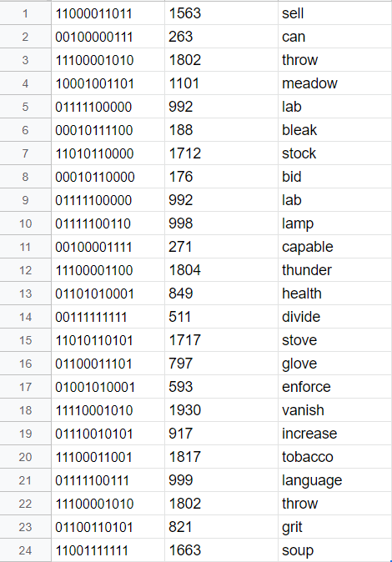Click cell with binary 01100110101

pyautogui.click(x=108, y=527)
